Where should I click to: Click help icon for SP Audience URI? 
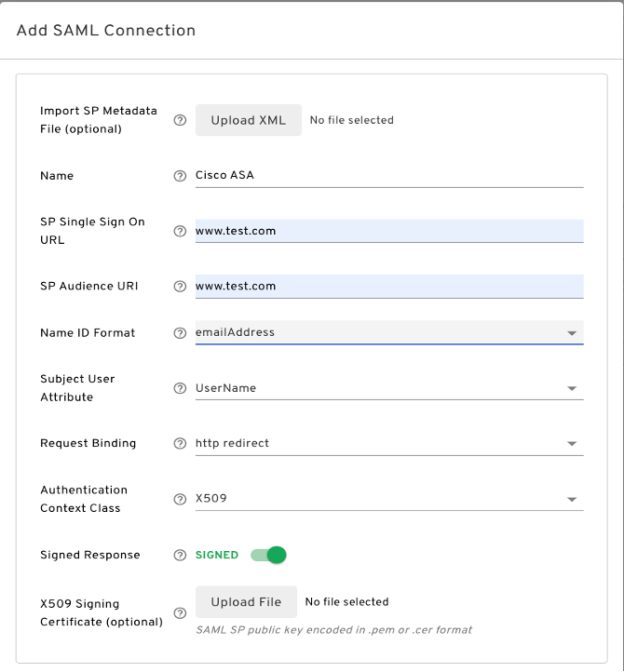tap(181, 287)
